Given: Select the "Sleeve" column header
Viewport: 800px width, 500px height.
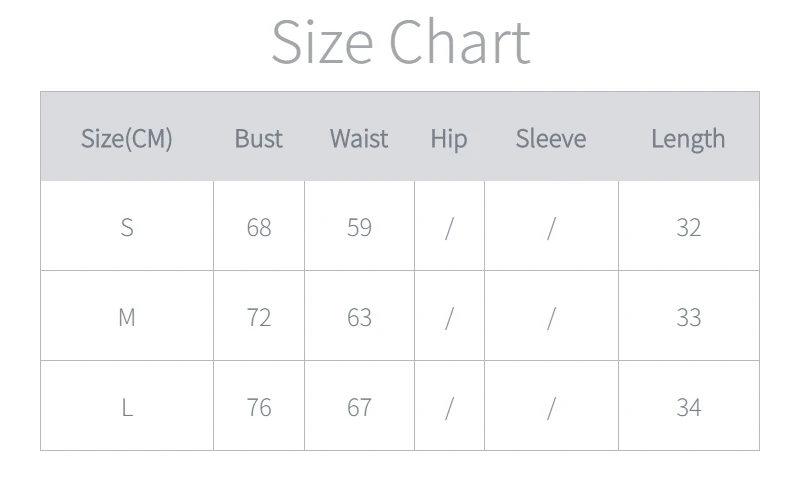Looking at the screenshot, I should click(x=551, y=138).
